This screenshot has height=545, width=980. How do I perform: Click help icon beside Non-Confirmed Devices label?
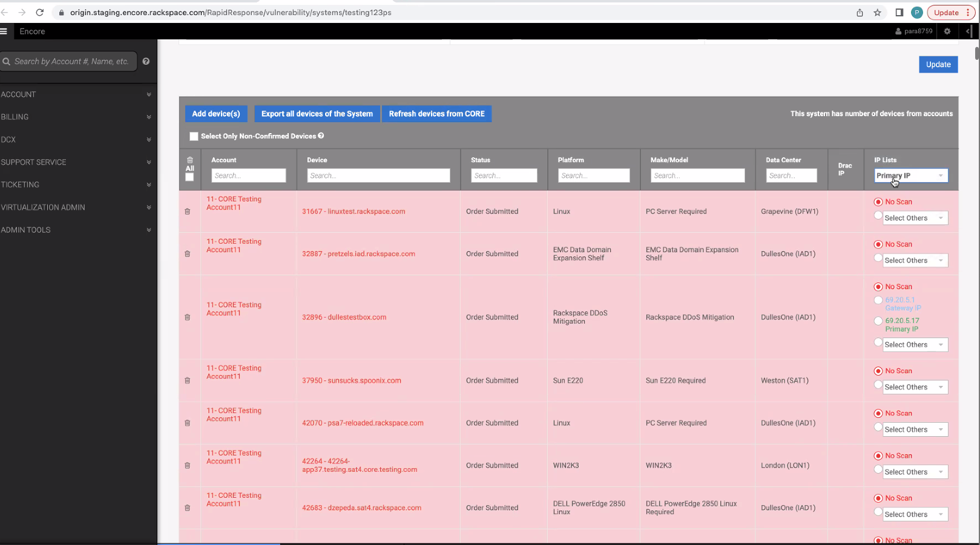pos(321,136)
